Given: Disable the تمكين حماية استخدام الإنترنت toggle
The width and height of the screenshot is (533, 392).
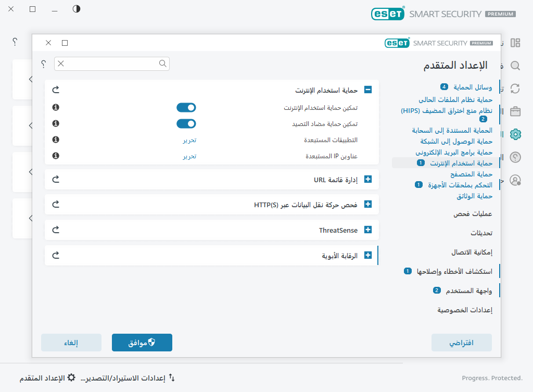Looking at the screenshot, I should tap(186, 107).
